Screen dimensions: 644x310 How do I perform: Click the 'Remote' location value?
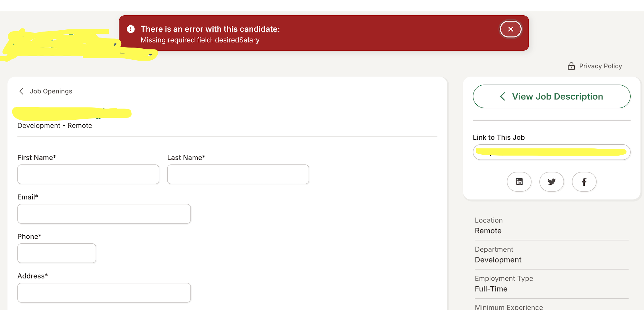click(x=488, y=231)
